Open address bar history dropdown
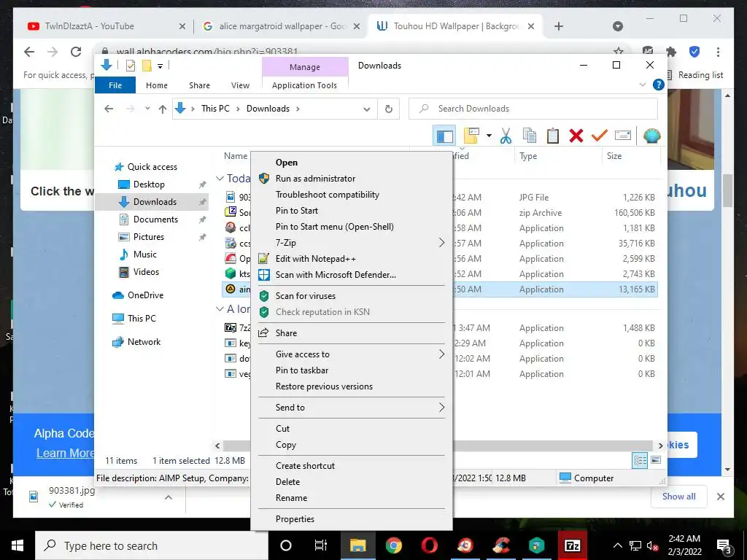747x560 pixels. (x=366, y=109)
